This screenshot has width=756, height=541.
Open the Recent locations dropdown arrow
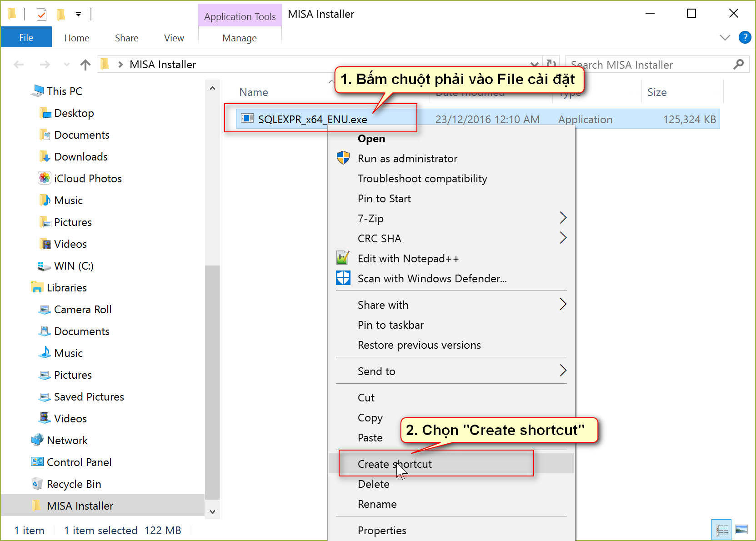67,65
